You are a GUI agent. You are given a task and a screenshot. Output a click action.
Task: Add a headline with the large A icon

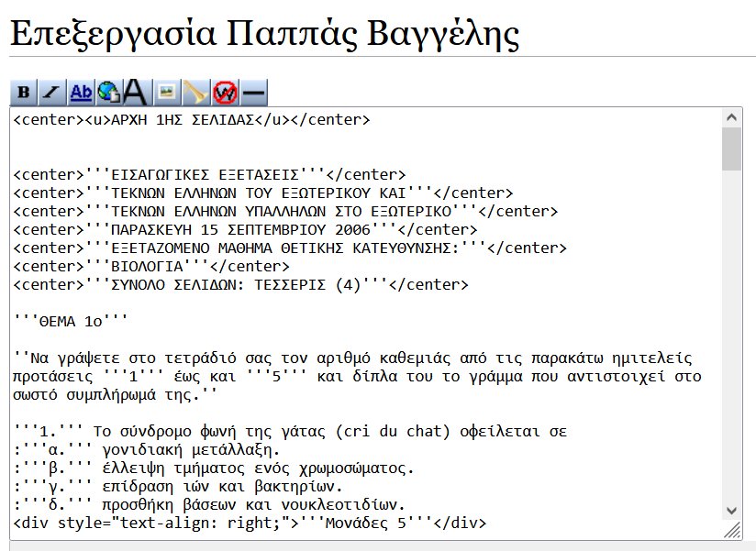coord(136,92)
